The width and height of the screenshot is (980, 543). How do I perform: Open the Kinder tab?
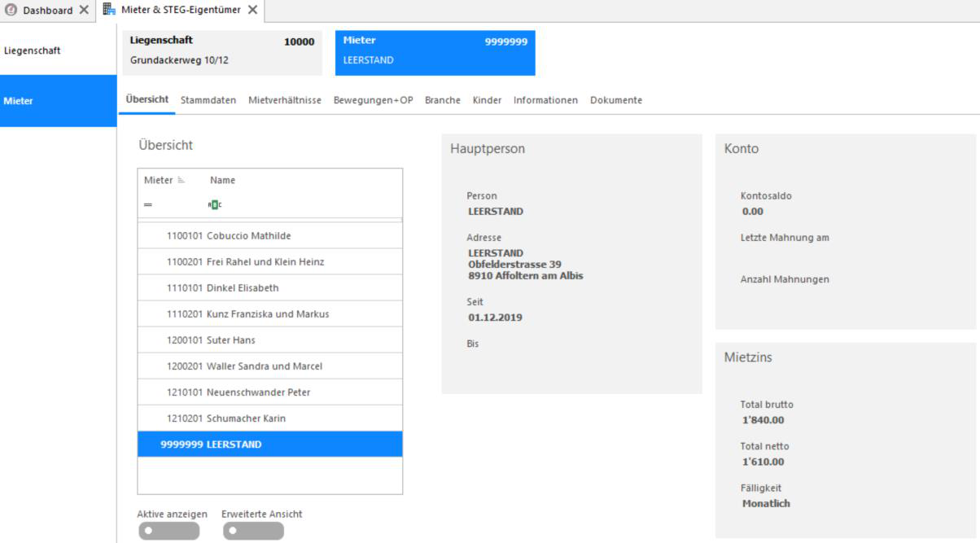487,100
